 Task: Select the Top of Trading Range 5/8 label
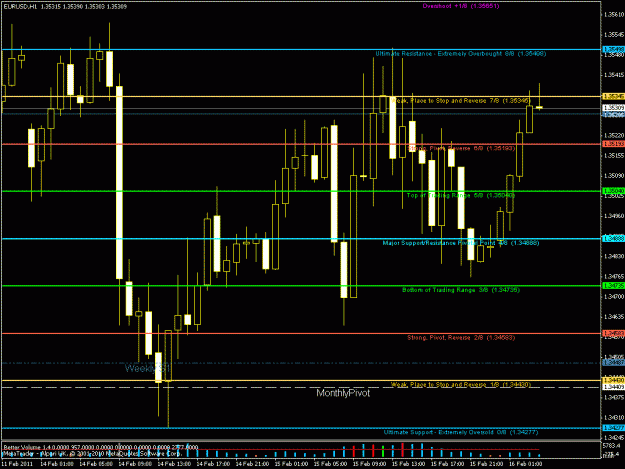pyautogui.click(x=461, y=195)
